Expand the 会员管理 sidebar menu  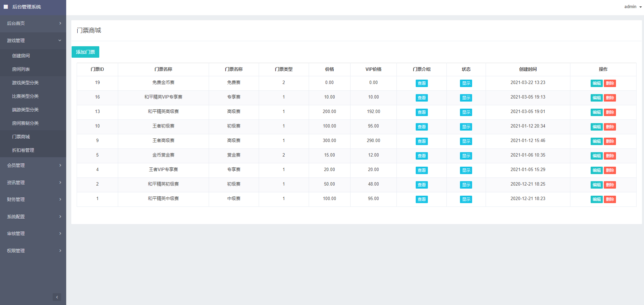point(33,165)
